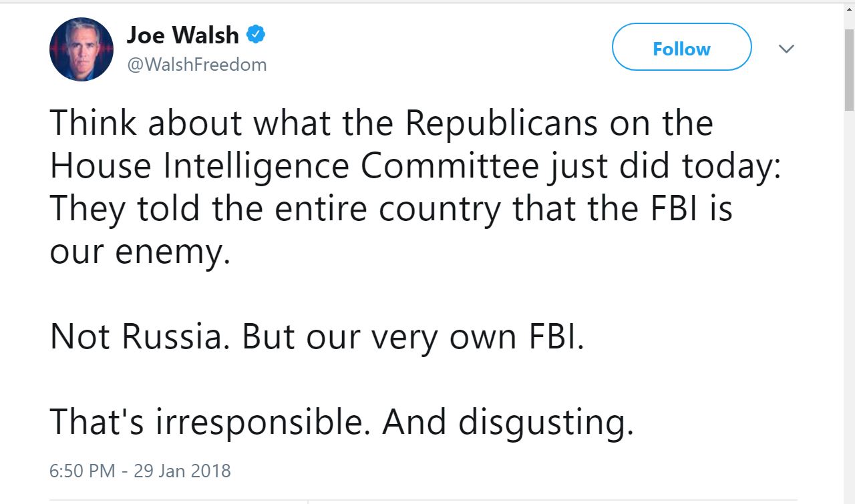Click Joe Walsh's profile avatar photo

(81, 49)
